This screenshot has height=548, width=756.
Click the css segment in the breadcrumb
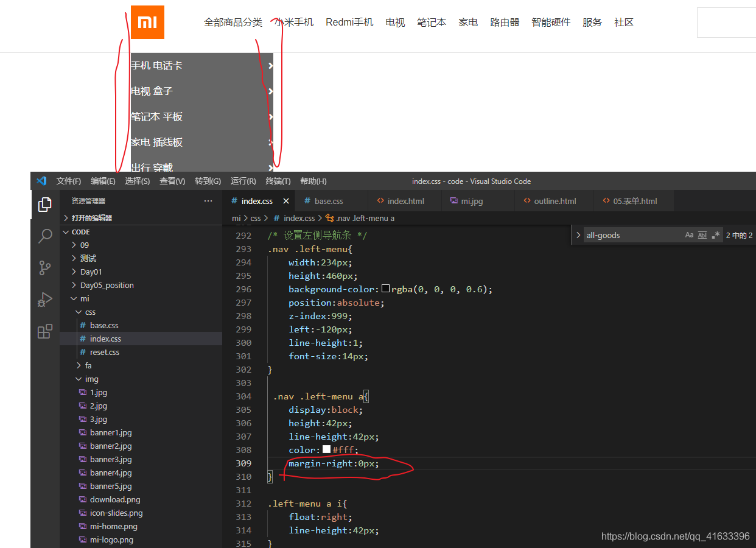(256, 218)
